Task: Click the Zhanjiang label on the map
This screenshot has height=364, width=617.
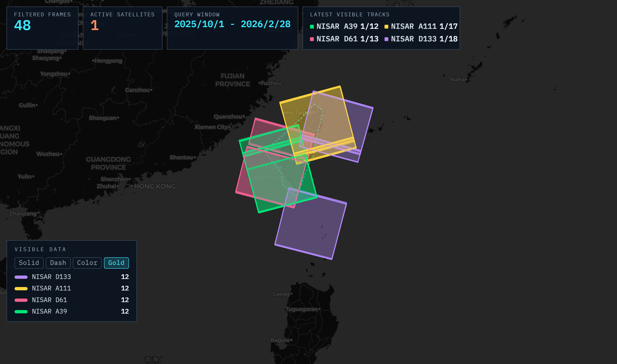Action: [x=23, y=213]
